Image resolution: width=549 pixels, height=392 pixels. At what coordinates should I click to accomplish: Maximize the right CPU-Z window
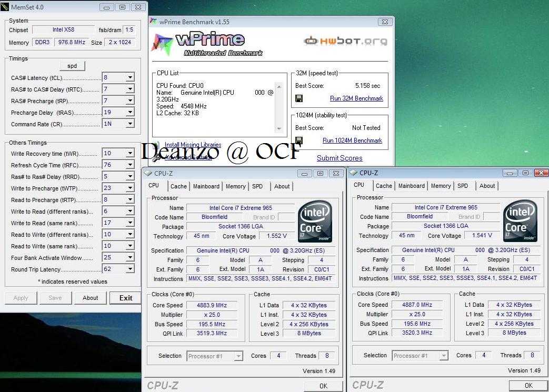525,173
